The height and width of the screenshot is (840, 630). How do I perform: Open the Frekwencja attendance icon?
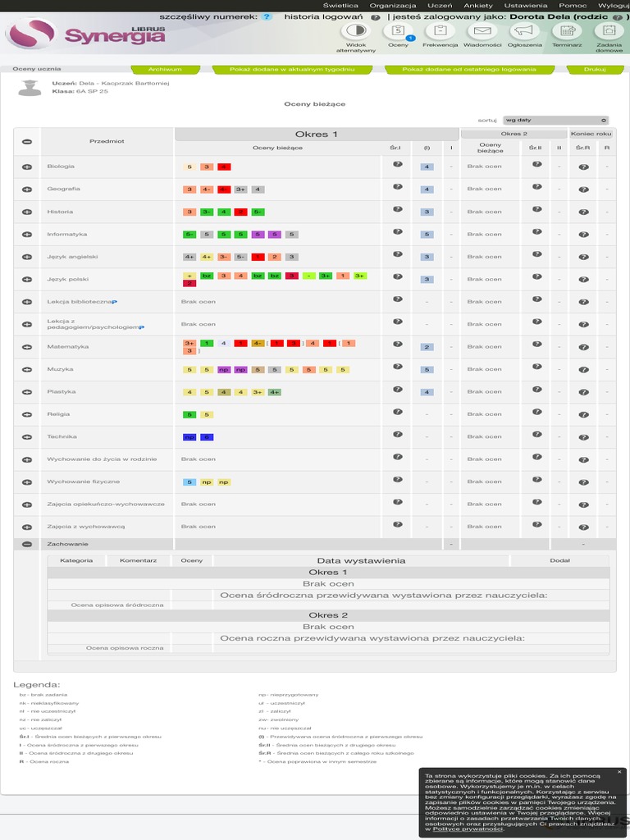click(440, 30)
